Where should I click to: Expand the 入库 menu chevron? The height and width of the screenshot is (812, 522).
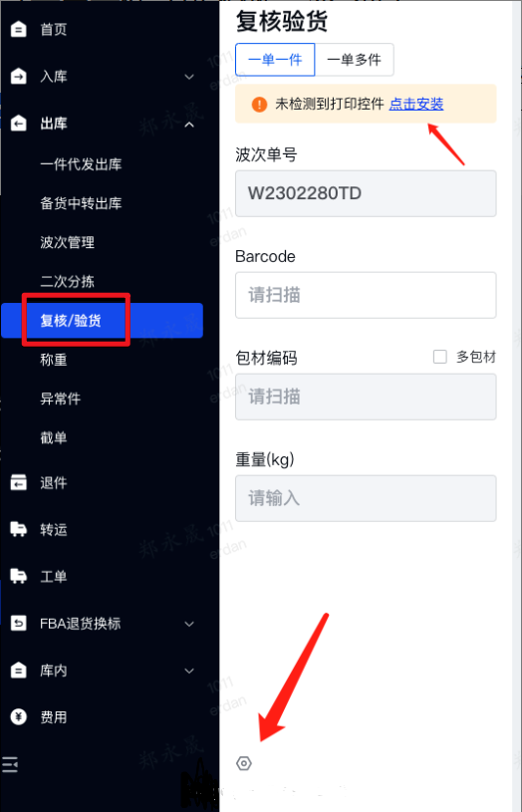pyautogui.click(x=189, y=77)
